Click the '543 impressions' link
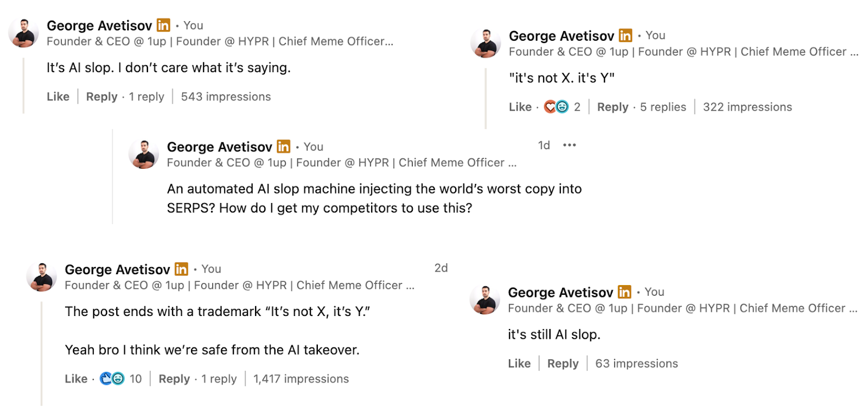Image resolution: width=868 pixels, height=411 pixels. pos(225,97)
